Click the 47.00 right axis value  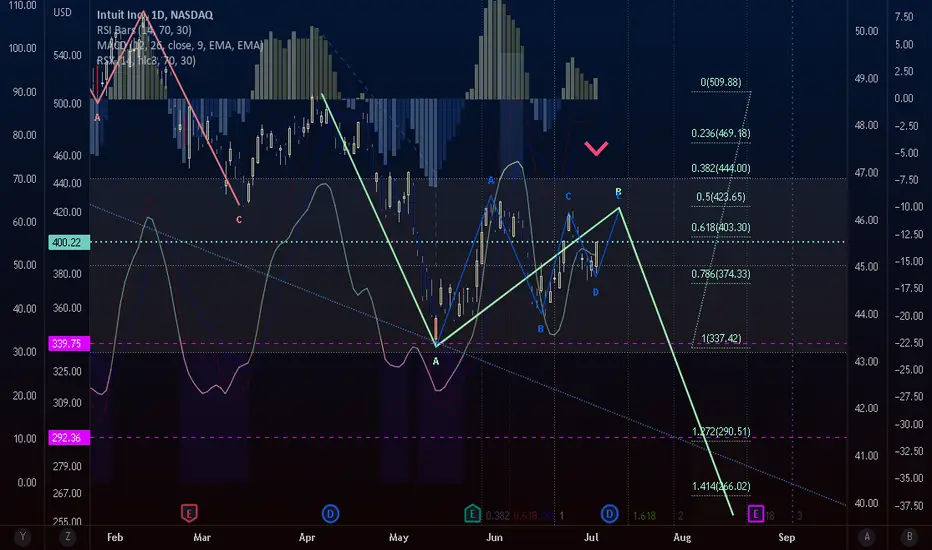coord(866,172)
